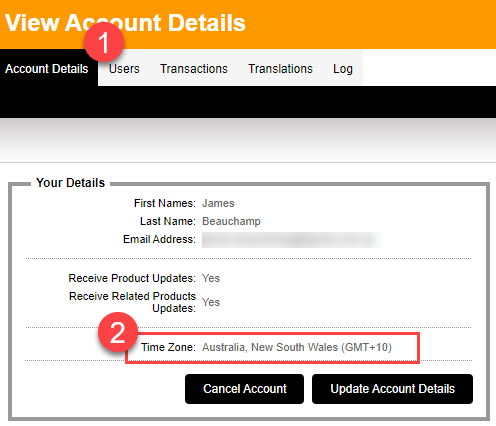Image resolution: width=496 pixels, height=426 pixels.
Task: Click the last name value Beauchamp
Action: click(231, 221)
